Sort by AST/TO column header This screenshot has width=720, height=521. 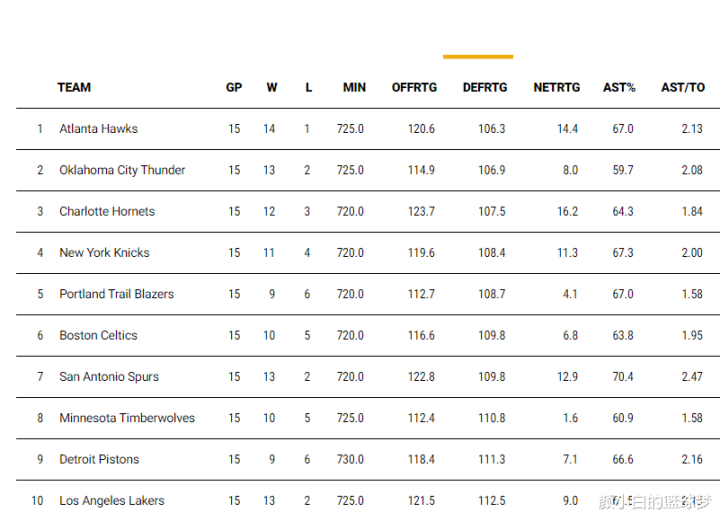[x=683, y=88]
